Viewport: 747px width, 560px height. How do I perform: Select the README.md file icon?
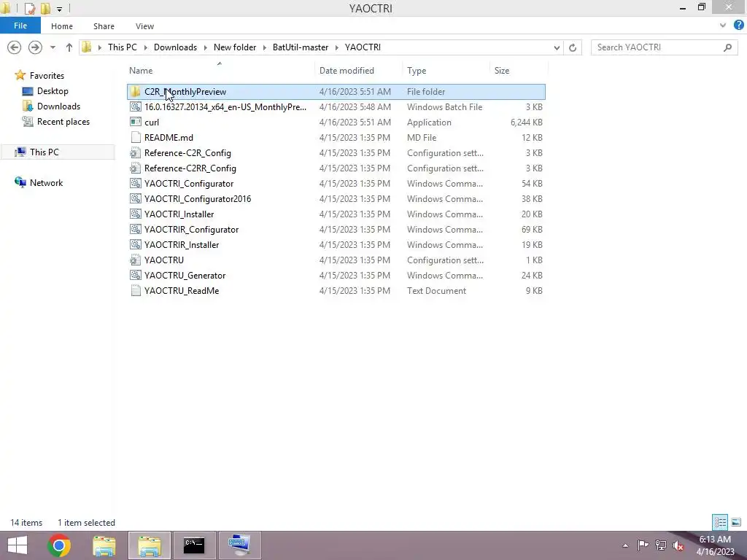point(136,137)
